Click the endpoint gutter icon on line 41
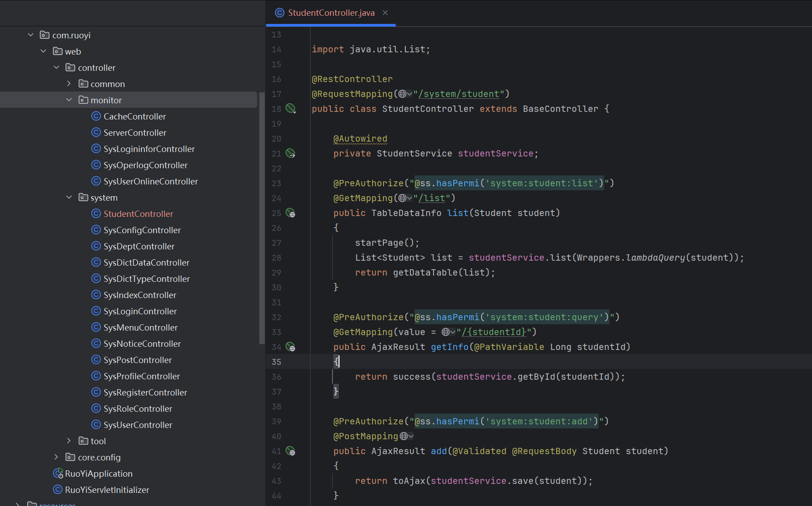 pos(291,451)
